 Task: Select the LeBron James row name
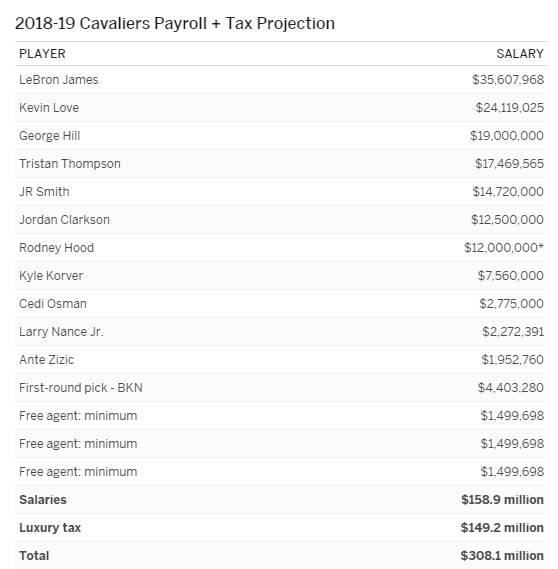[x=58, y=79]
